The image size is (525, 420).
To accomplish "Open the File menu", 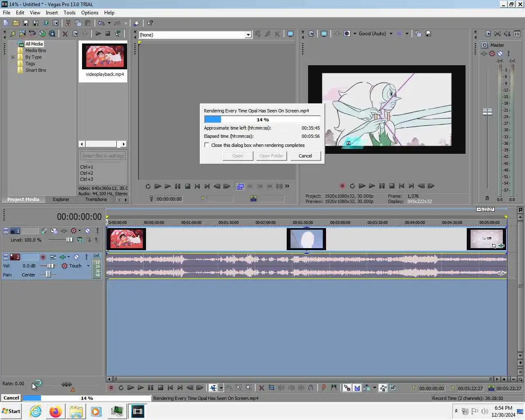I will click(7, 13).
